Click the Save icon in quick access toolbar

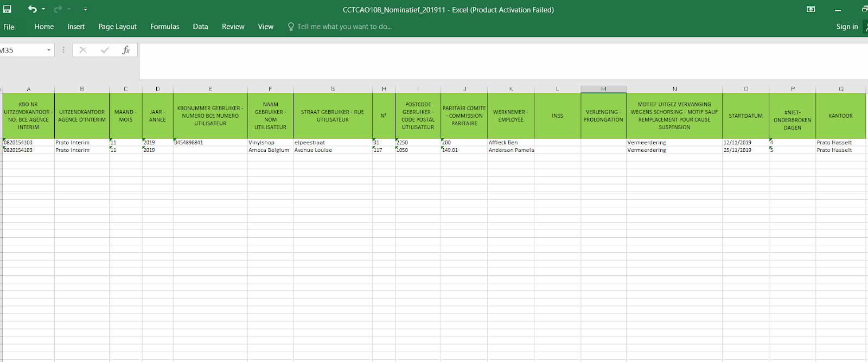click(7, 9)
